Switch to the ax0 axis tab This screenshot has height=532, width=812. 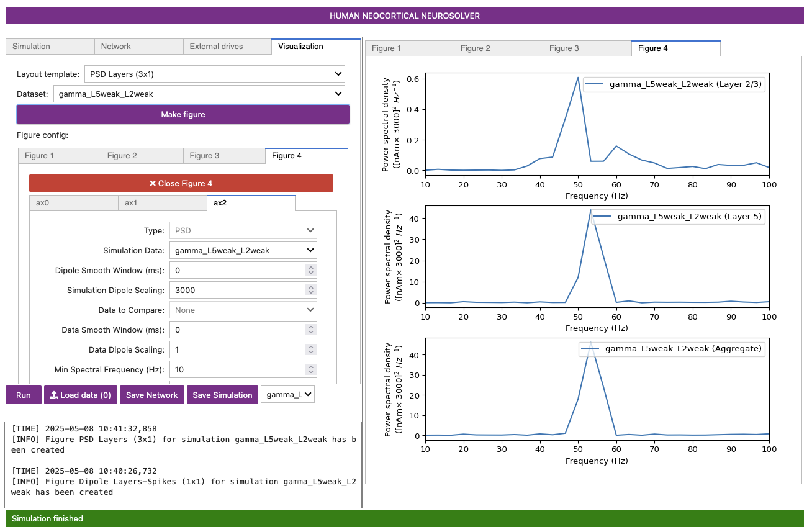pos(74,203)
